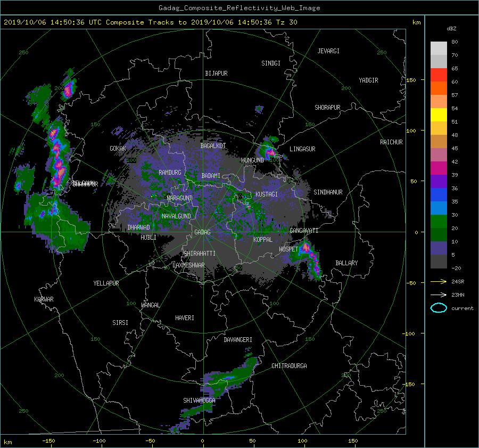This screenshot has height=448, width=479.
Task: Click the cyan current-track ellipse icon
Action: (x=439, y=308)
